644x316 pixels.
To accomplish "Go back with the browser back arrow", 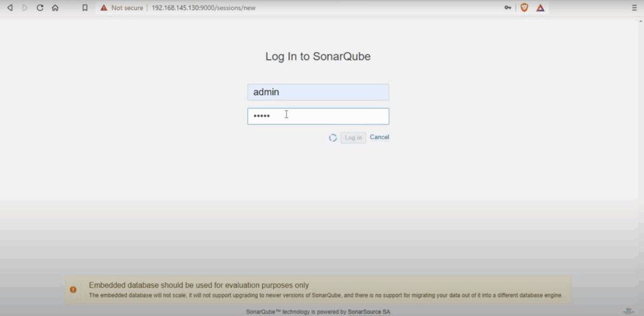I will coord(10,8).
